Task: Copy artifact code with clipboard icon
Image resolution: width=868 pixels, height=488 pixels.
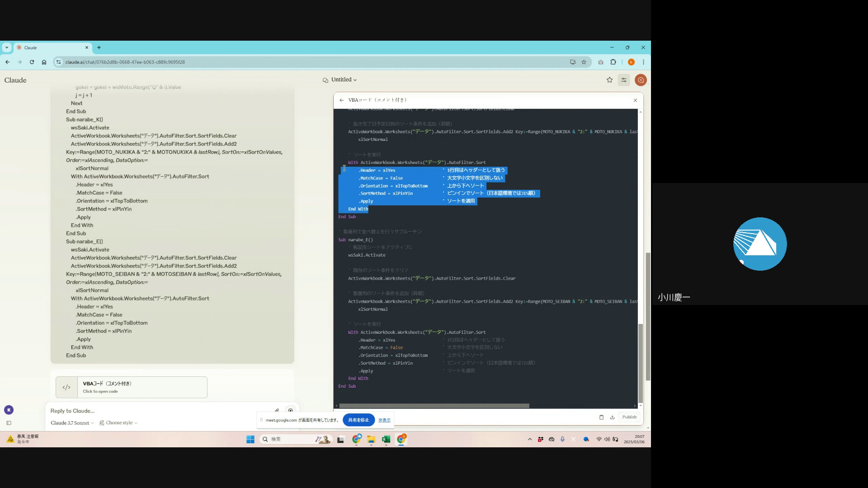Action: coord(601,417)
